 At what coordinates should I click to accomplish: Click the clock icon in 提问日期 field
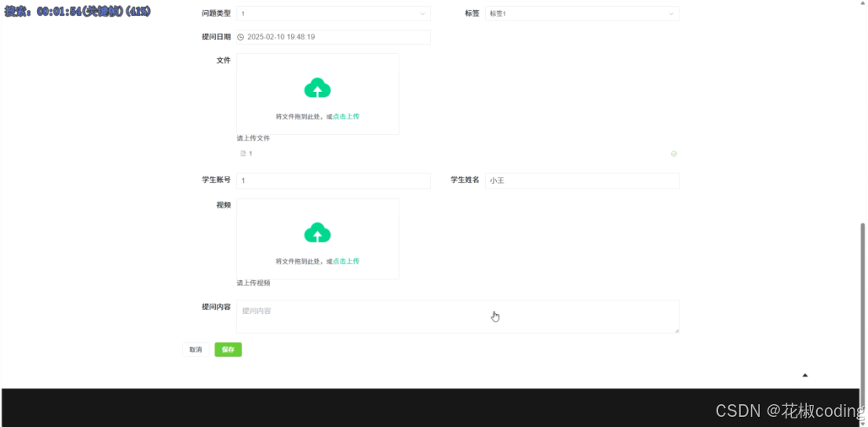[240, 37]
